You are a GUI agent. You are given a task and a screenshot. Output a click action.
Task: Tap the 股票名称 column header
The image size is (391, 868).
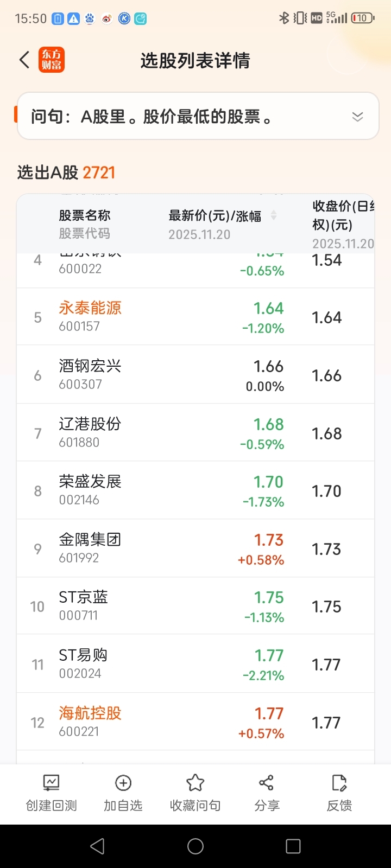[x=85, y=215]
